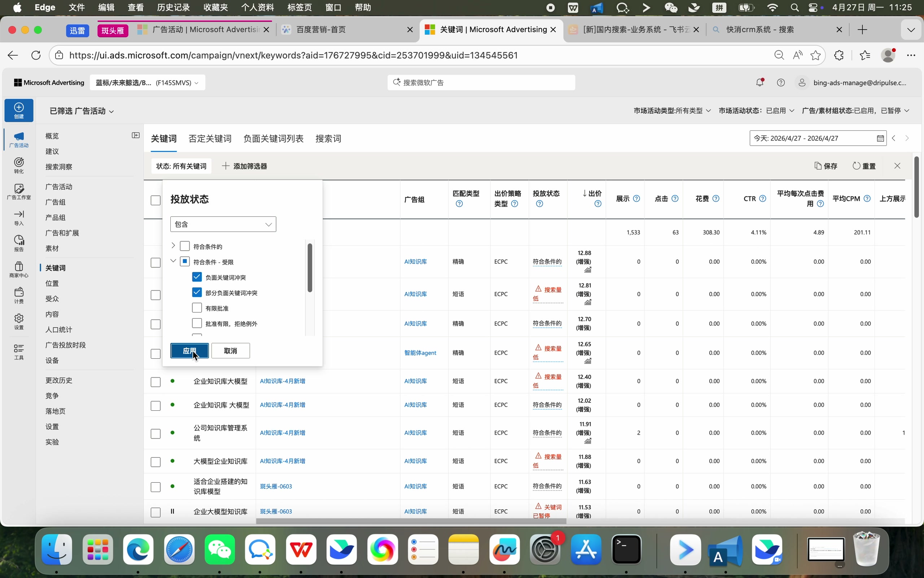The width and height of the screenshot is (924, 578).
Task: Open the 商家中心 merchant center icon
Action: pyautogui.click(x=19, y=269)
